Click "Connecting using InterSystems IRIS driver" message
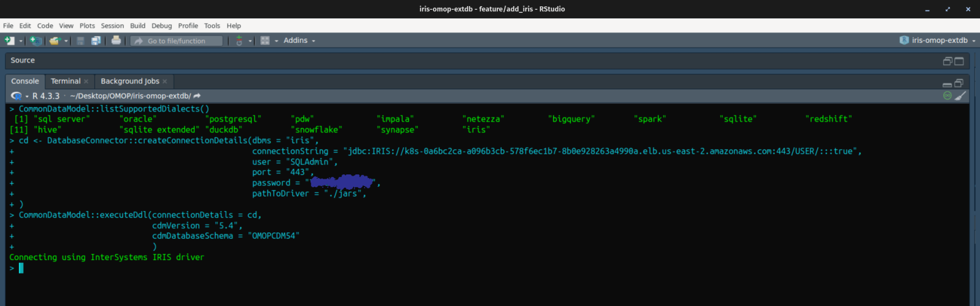This screenshot has height=306, width=980. [x=107, y=258]
